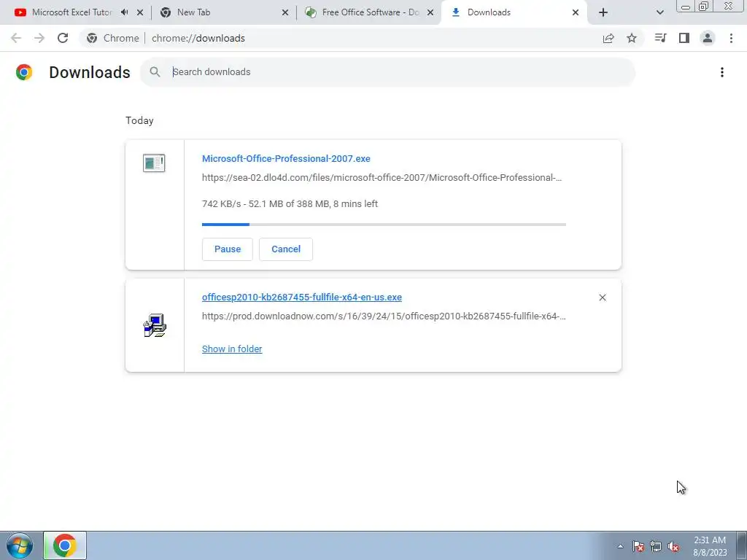Click the Office 2007 download progress bar
The height and width of the screenshot is (560, 747).
pos(384,225)
